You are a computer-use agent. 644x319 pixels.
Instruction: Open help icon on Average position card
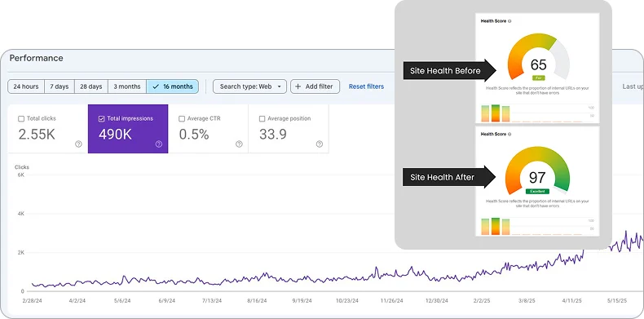point(320,144)
